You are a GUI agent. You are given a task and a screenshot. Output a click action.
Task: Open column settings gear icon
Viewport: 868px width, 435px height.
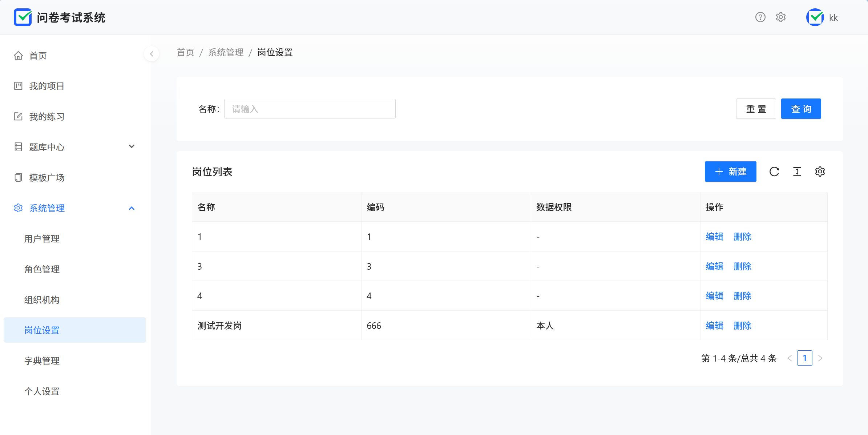click(820, 172)
